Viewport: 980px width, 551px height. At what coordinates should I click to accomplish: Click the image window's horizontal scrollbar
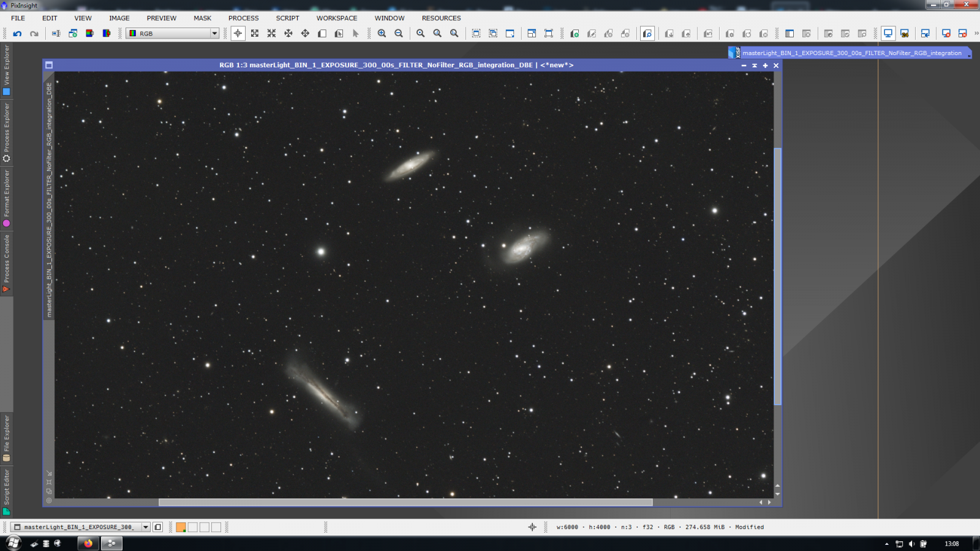tap(405, 502)
